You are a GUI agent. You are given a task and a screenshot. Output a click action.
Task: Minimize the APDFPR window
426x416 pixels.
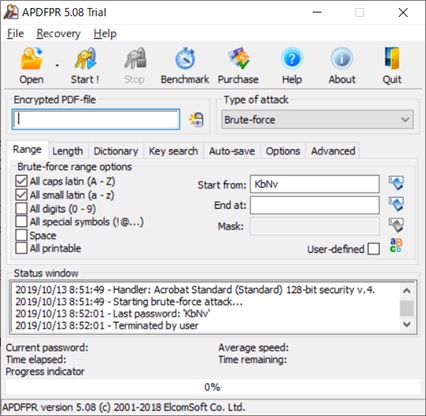point(317,13)
